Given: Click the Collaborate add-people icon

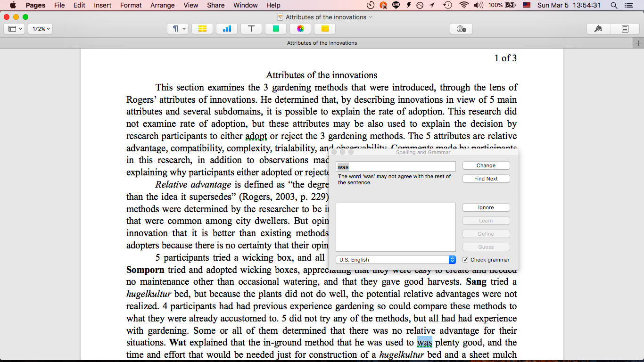Looking at the screenshot, I should click(x=461, y=29).
